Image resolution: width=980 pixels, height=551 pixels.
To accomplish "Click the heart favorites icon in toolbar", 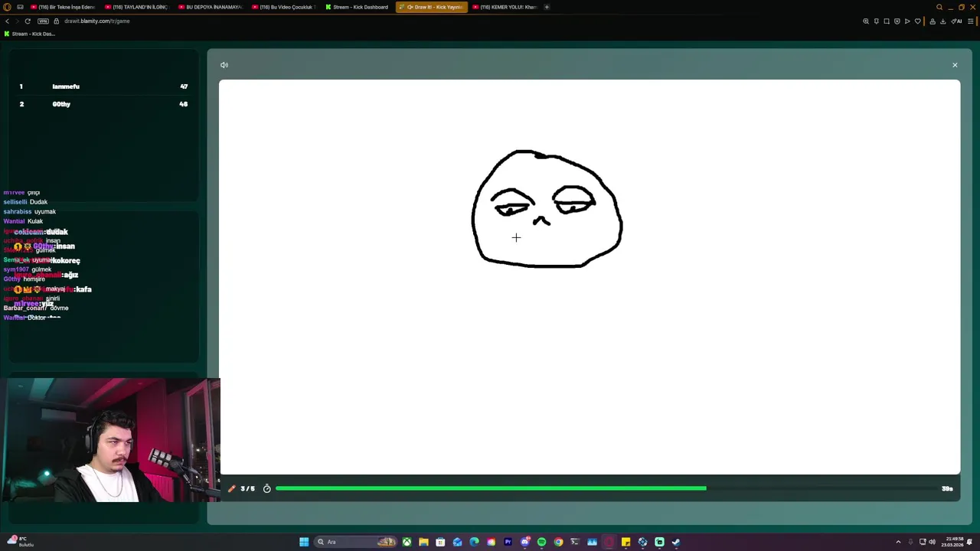I will 918,21.
